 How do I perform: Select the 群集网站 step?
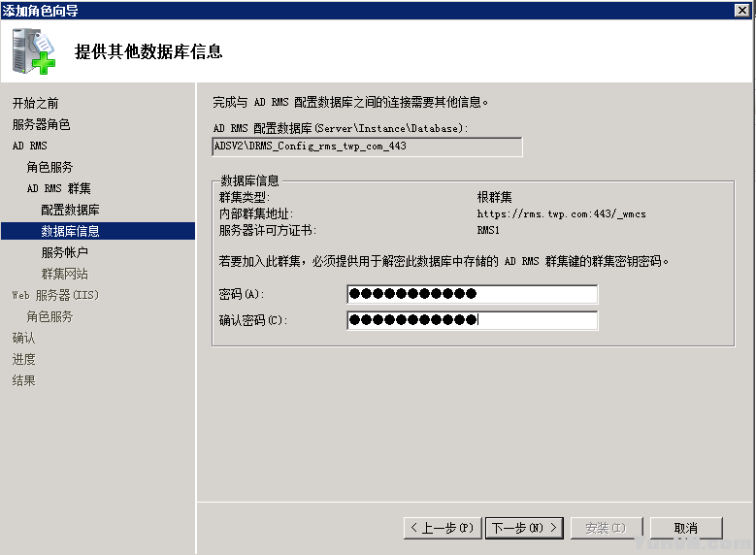(65, 274)
